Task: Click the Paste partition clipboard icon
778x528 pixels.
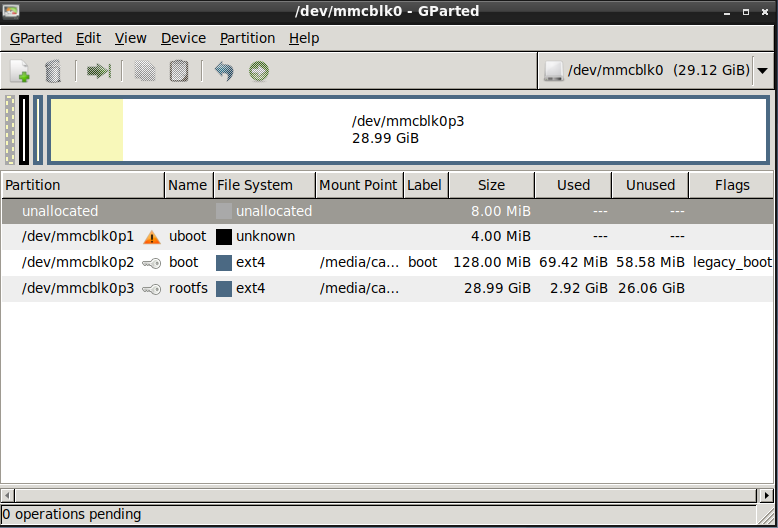Action: click(179, 71)
